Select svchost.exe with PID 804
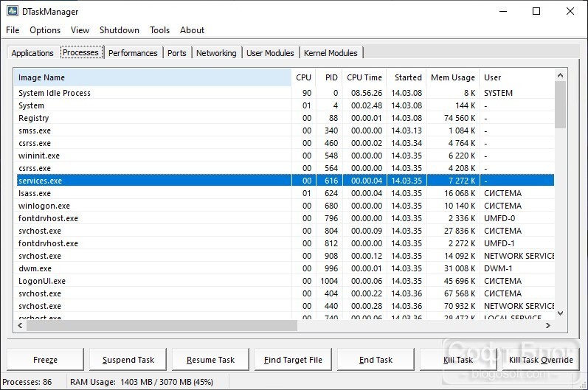Screen dimensions: 588x390 pyautogui.click(x=284, y=231)
